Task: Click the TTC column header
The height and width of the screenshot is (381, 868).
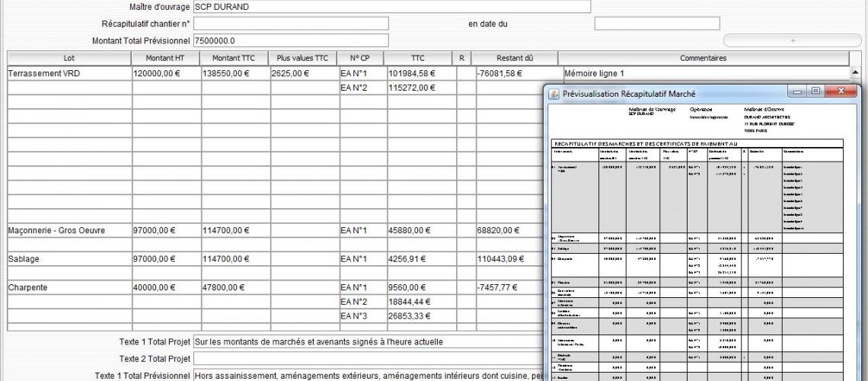Action: click(418, 58)
